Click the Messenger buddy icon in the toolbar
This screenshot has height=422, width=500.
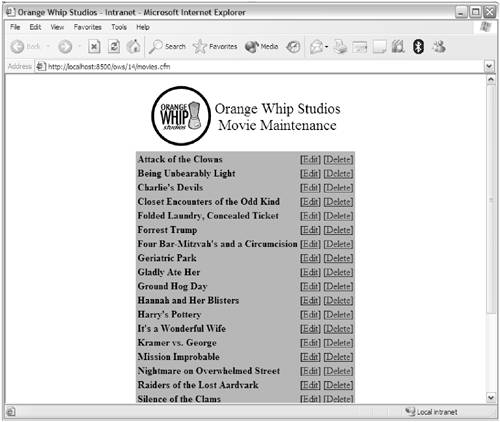click(439, 47)
